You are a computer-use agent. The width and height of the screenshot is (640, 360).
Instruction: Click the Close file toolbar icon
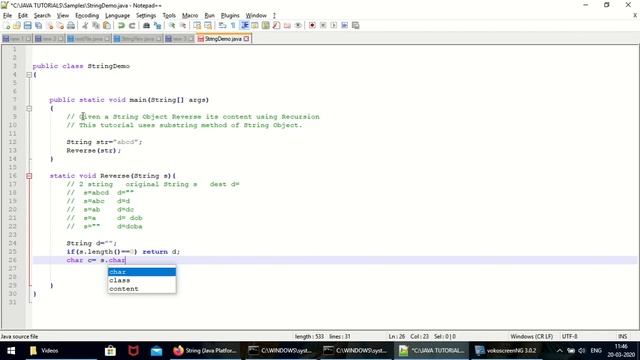(x=49, y=25)
